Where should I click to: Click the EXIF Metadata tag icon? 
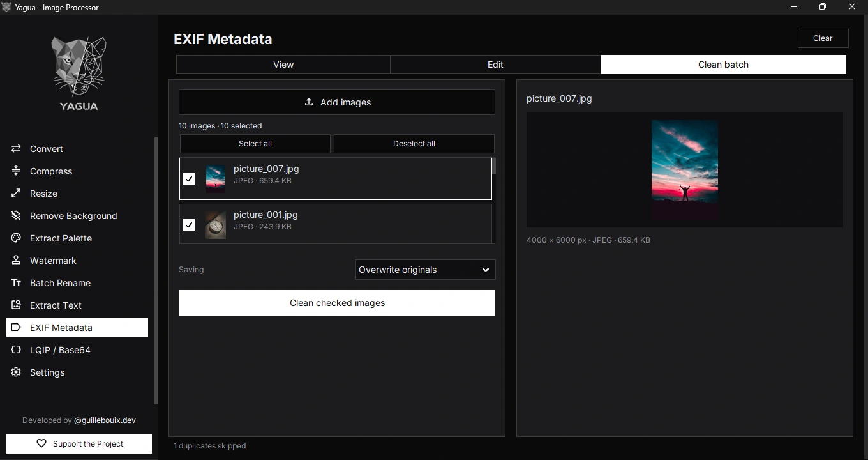click(16, 328)
